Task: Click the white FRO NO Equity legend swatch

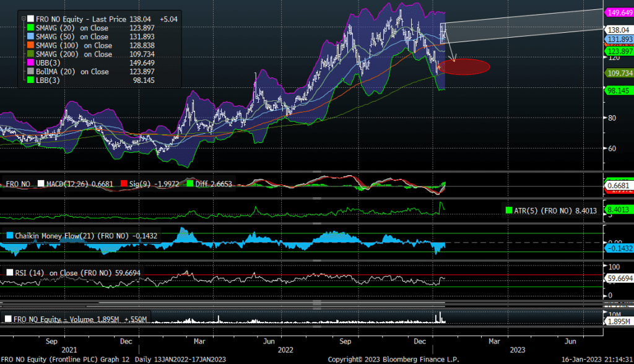Action: coord(30,19)
